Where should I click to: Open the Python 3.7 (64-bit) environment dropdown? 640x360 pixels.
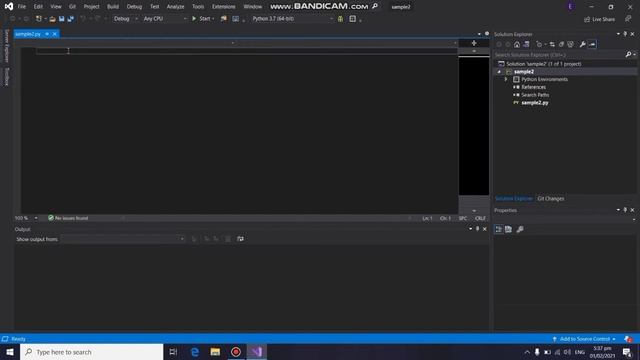tap(292, 19)
